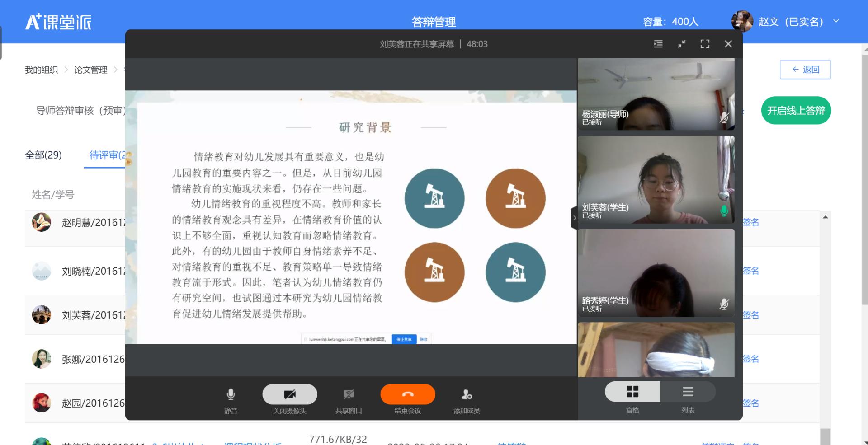Go to 论文管理 in breadcrumb
This screenshot has height=445, width=868.
90,70
